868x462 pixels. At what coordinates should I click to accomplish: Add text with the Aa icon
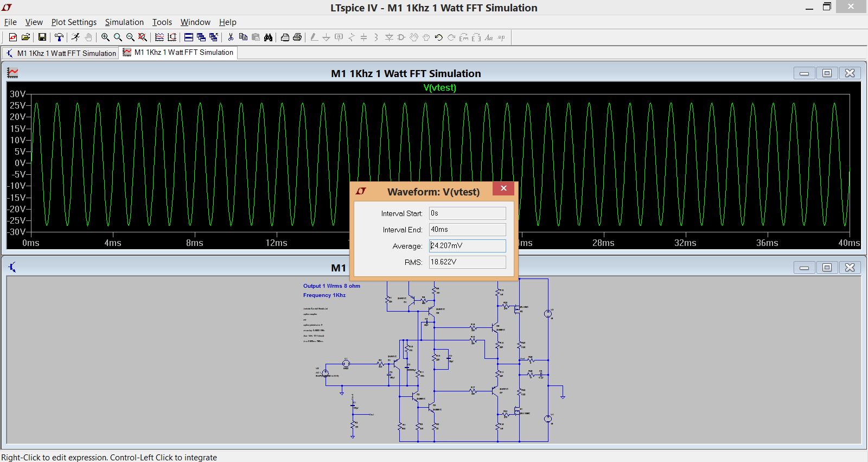click(489, 37)
